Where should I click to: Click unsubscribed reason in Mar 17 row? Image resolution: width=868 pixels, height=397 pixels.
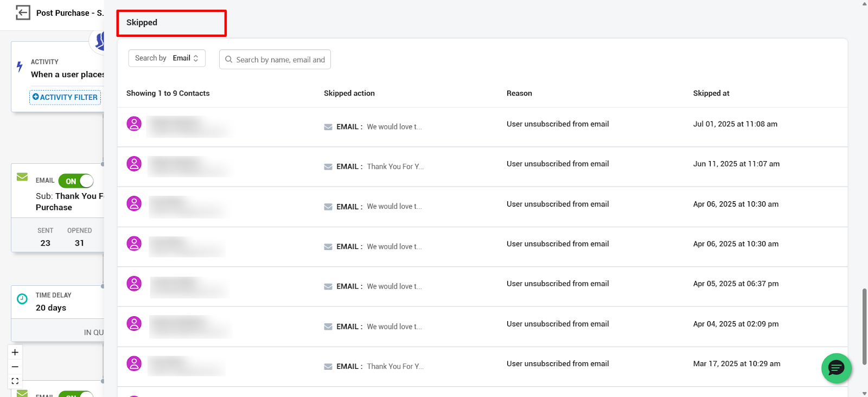pyautogui.click(x=558, y=363)
